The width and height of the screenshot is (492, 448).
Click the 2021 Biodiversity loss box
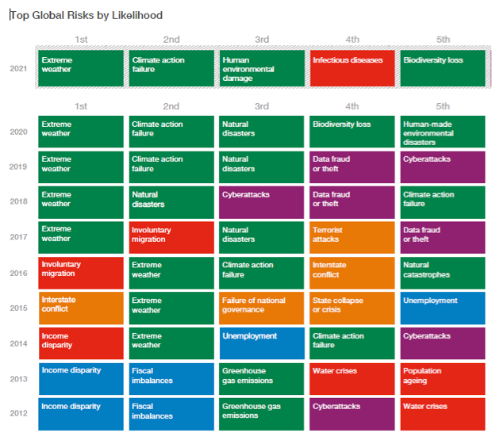(443, 69)
